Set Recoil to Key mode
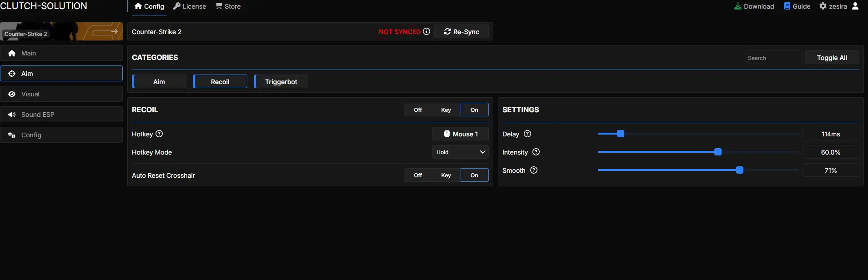 [446, 110]
